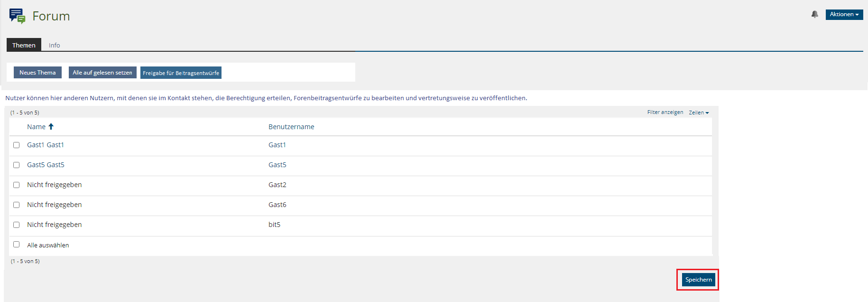Save changes with the Speichern button

click(698, 280)
